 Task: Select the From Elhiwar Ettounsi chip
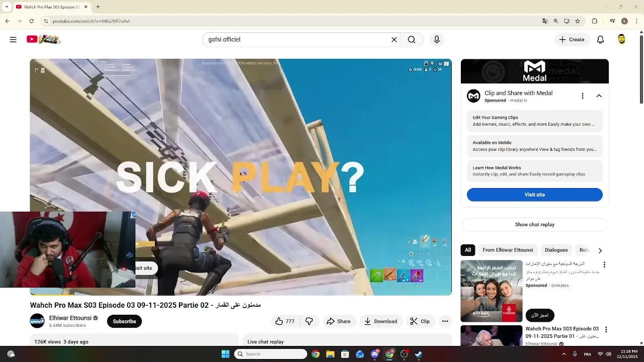tap(508, 250)
